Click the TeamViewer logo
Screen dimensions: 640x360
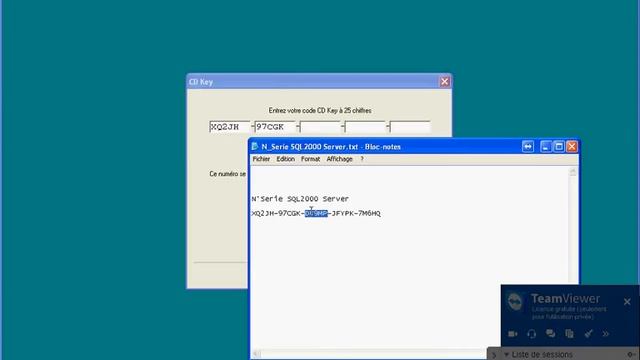click(x=515, y=302)
